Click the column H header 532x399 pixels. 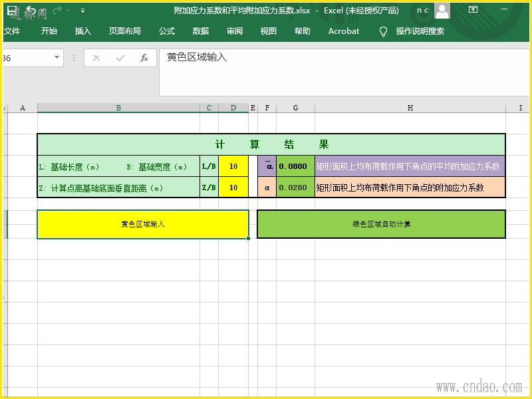[410, 108]
